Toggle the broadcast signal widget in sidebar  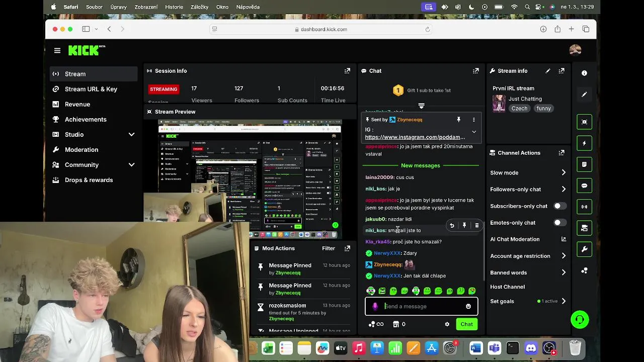pyautogui.click(x=584, y=207)
